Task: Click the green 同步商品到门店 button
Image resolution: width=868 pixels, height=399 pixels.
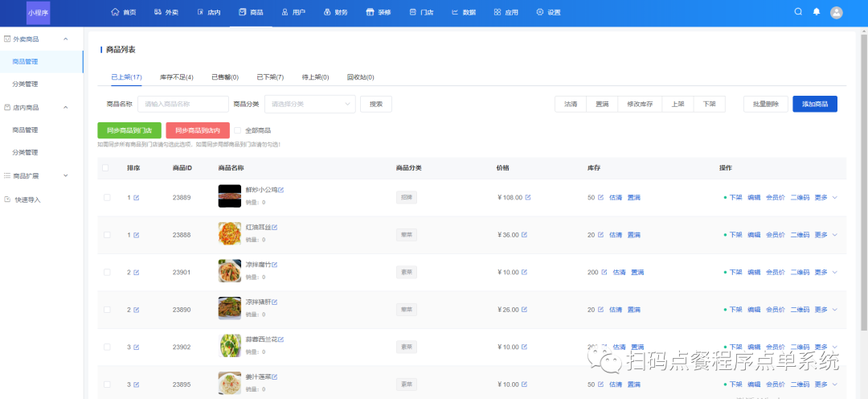Action: pyautogui.click(x=129, y=130)
